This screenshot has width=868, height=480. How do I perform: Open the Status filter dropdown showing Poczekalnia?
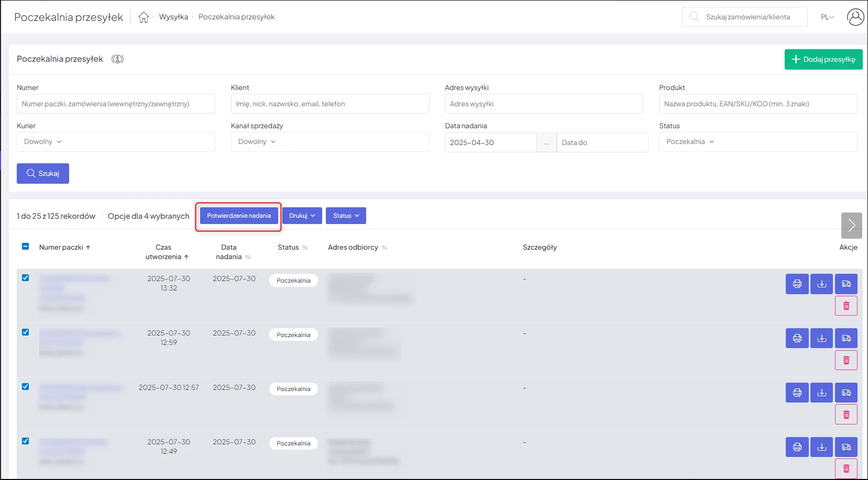click(757, 142)
